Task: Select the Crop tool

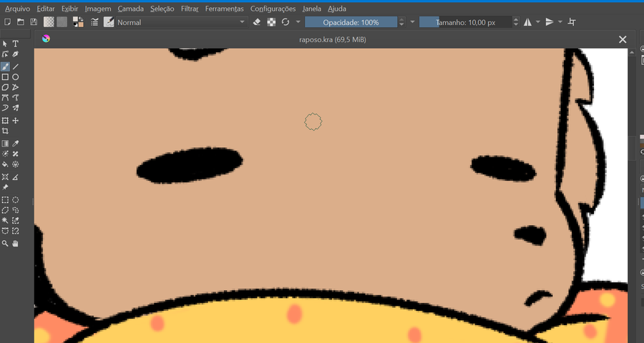Action: point(5,131)
